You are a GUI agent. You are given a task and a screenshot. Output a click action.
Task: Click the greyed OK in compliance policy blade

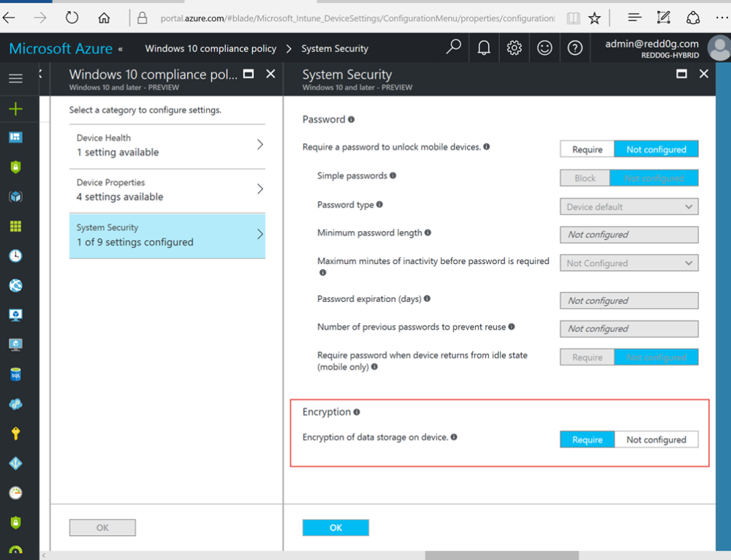pyautogui.click(x=102, y=527)
